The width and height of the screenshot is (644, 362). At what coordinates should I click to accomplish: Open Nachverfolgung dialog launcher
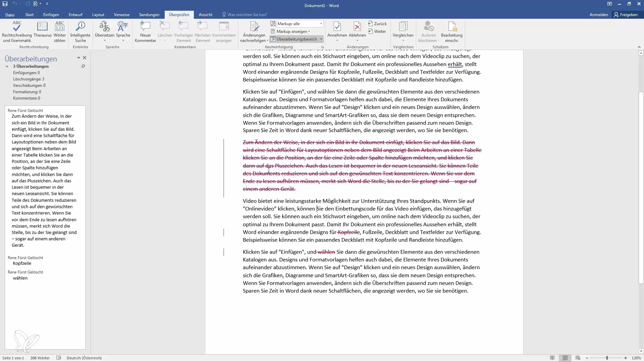(x=322, y=48)
